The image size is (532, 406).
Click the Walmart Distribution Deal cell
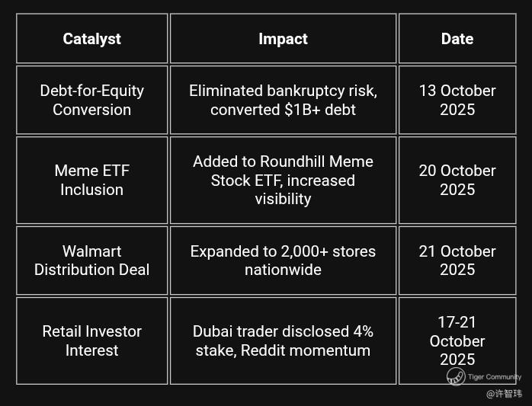point(91,260)
